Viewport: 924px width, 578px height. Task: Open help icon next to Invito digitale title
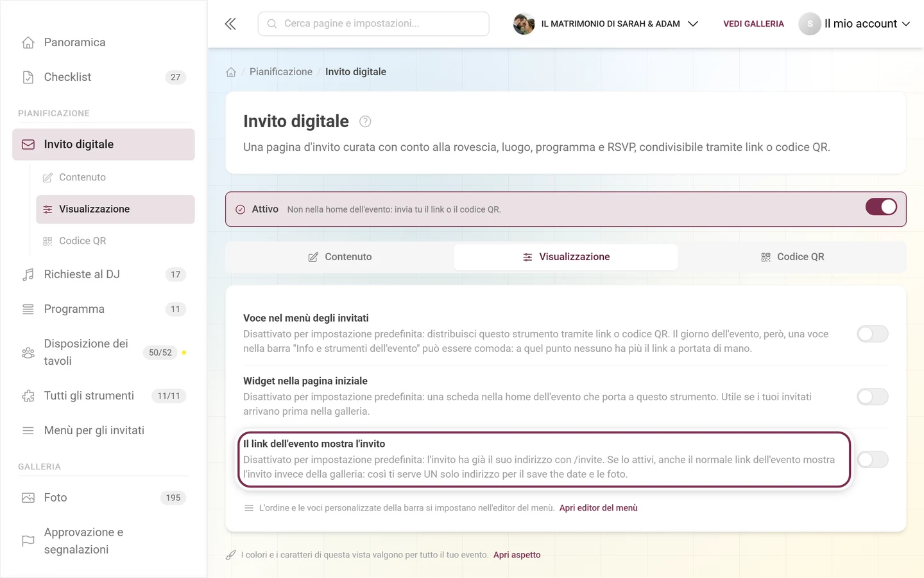(365, 121)
